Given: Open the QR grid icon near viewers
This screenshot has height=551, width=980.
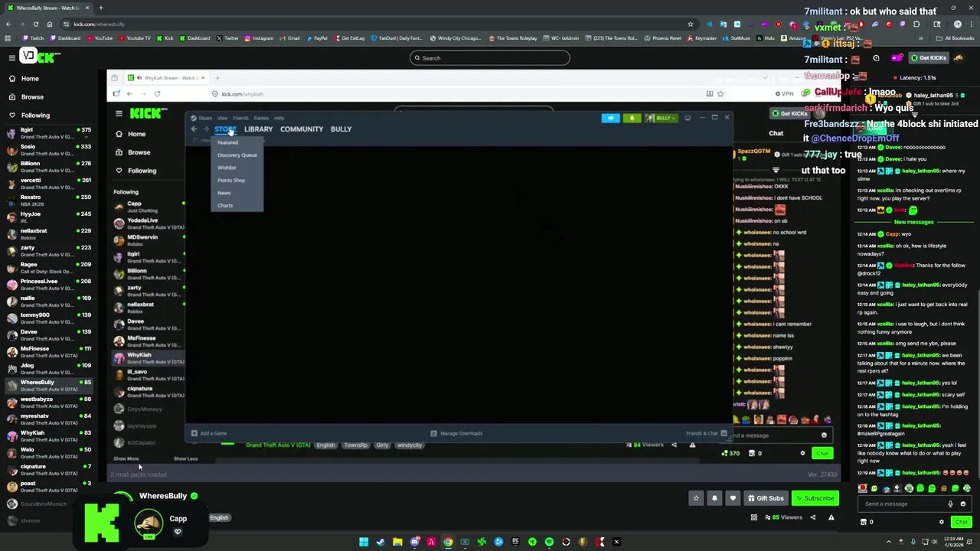Looking at the screenshot, I should click(754, 517).
